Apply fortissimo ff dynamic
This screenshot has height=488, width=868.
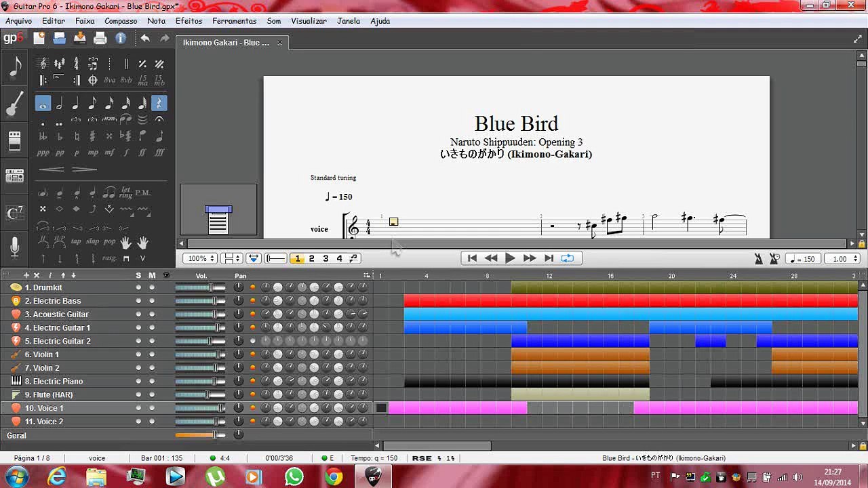pos(142,152)
